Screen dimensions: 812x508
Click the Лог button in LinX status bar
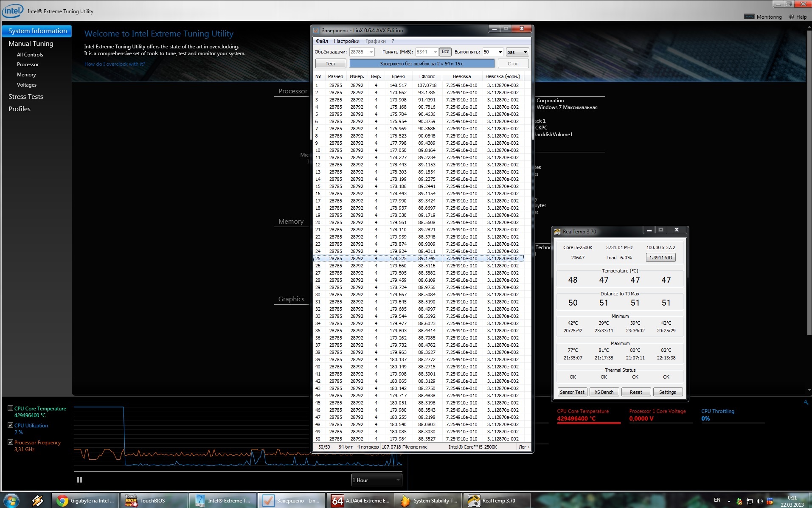pyautogui.click(x=524, y=447)
